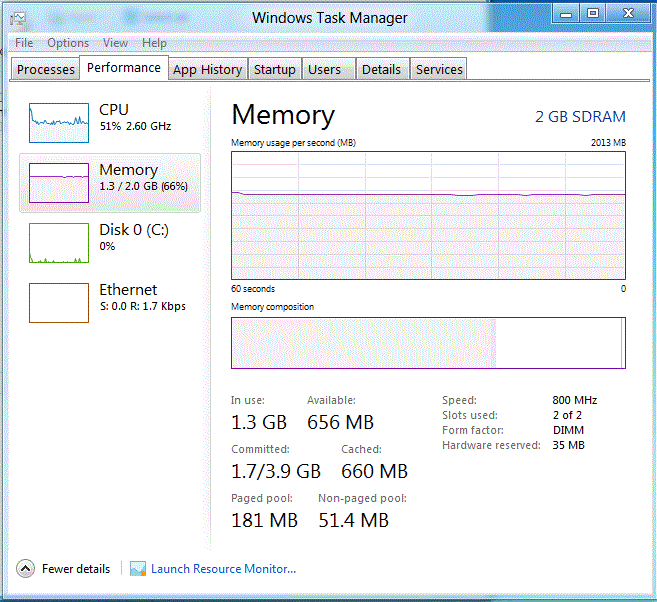This screenshot has width=657, height=602.
Task: Click the Form factor DIMM value
Action: click(x=568, y=430)
